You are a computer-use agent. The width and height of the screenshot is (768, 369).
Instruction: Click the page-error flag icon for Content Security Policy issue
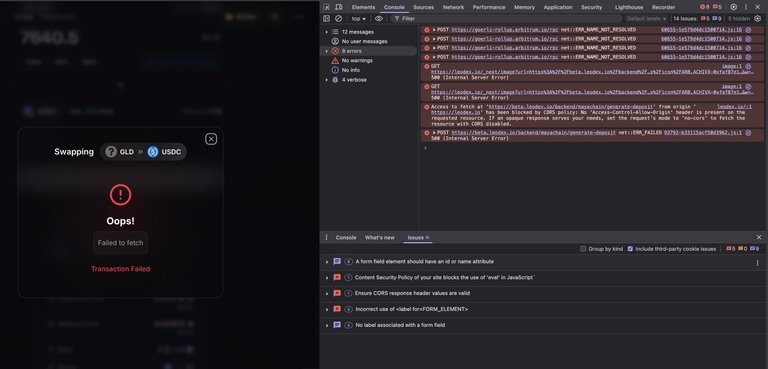pyautogui.click(x=337, y=277)
